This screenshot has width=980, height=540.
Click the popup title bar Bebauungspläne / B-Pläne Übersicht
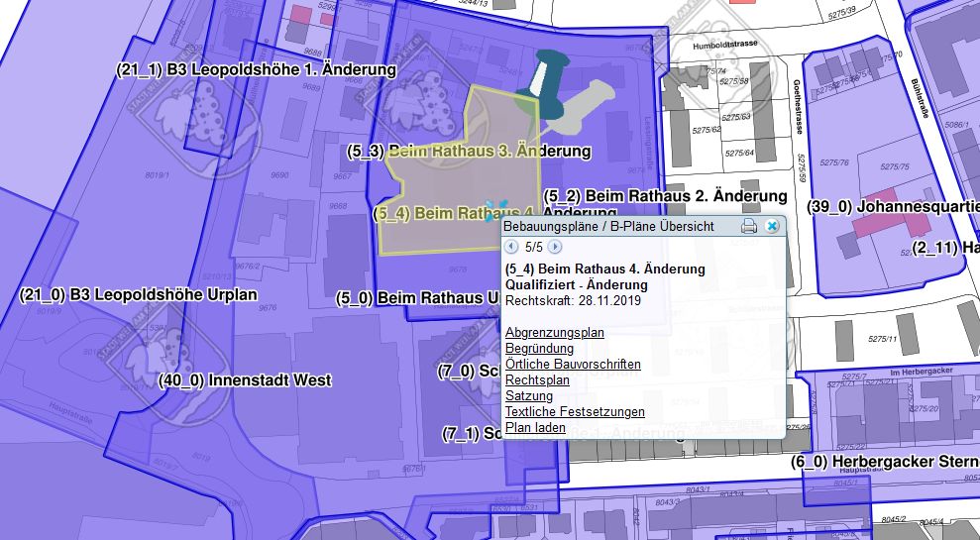pyautogui.click(x=608, y=226)
